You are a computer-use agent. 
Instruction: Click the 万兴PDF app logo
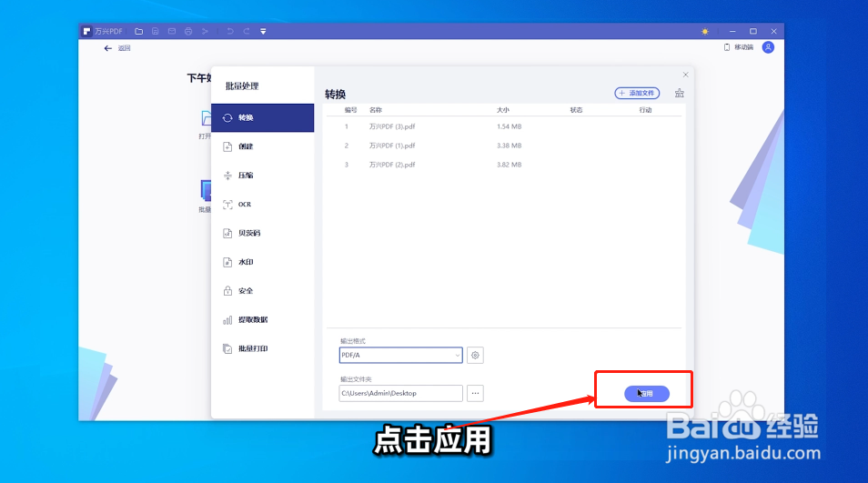(x=87, y=32)
